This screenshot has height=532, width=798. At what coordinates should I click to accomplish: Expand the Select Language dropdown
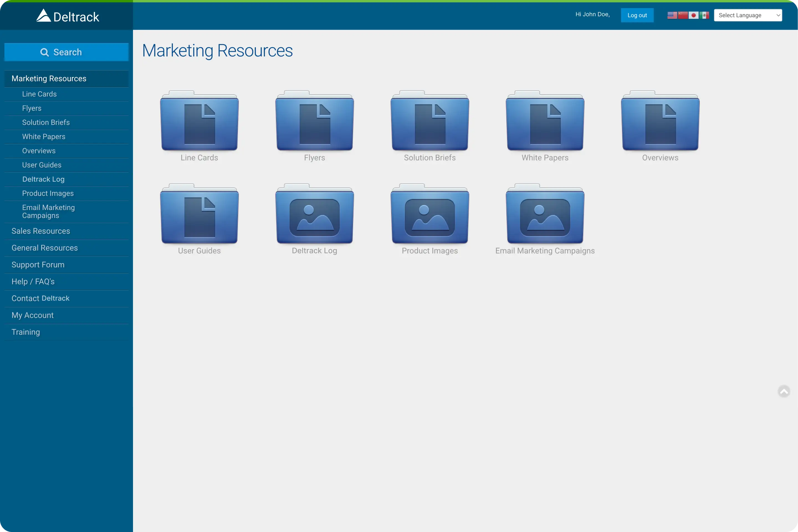[748, 15]
